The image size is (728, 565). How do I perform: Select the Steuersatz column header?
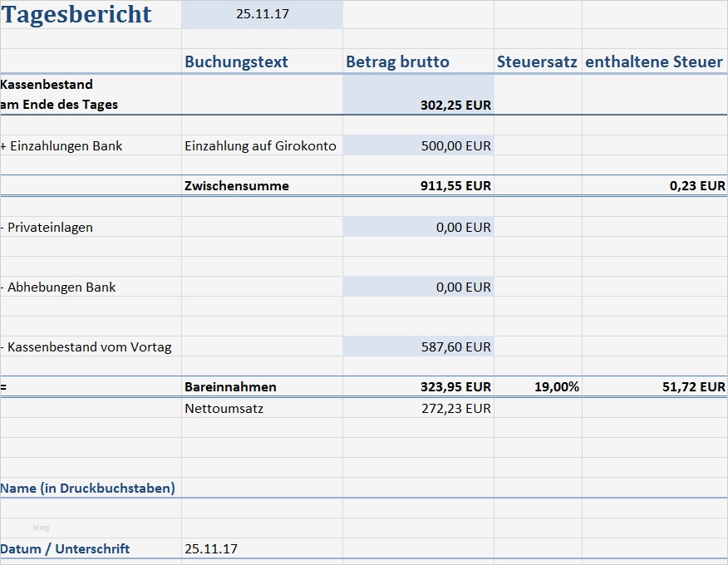535,61
